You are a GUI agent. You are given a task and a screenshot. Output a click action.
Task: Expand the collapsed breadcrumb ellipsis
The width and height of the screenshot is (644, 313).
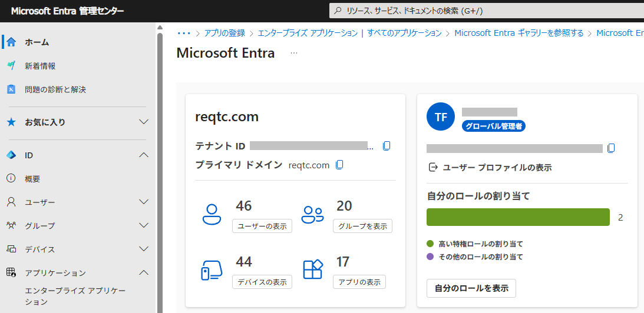coord(184,33)
